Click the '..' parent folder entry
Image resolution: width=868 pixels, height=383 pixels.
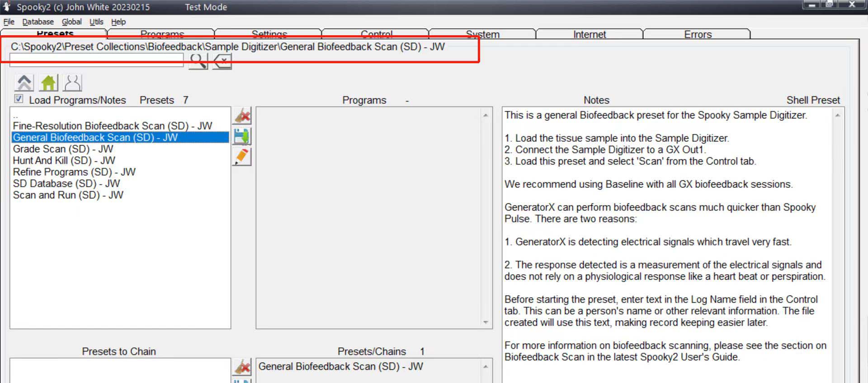point(16,116)
